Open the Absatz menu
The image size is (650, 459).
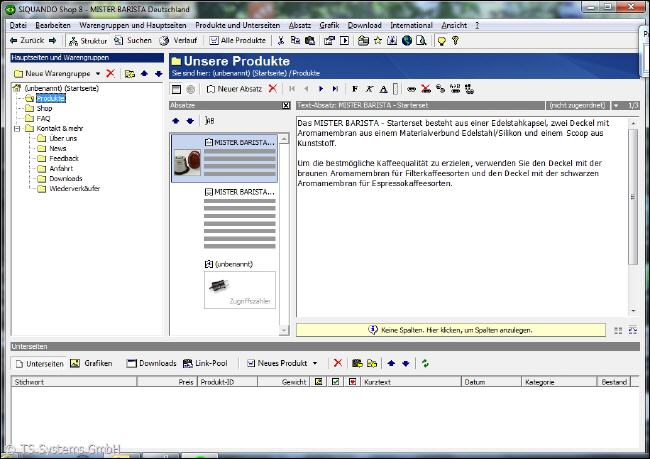(x=300, y=25)
